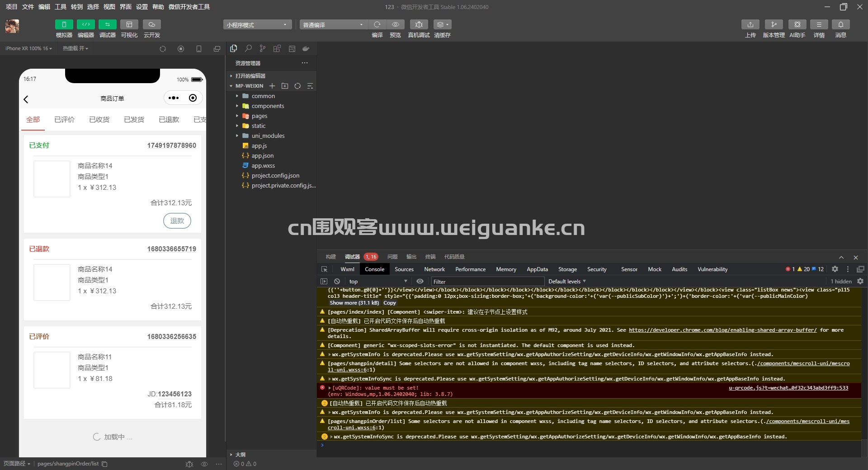Open the 文件 menu
This screenshot has height=470, width=868.
[28, 7]
